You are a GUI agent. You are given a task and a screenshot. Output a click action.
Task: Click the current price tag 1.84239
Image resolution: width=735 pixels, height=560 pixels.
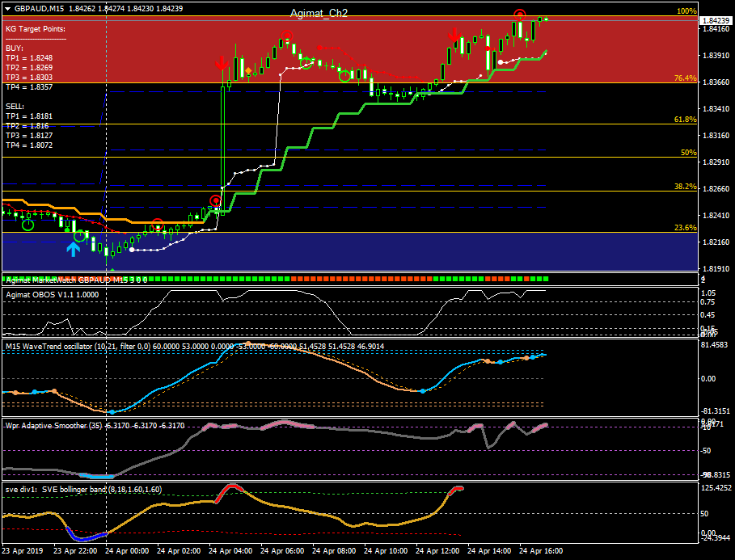point(716,21)
